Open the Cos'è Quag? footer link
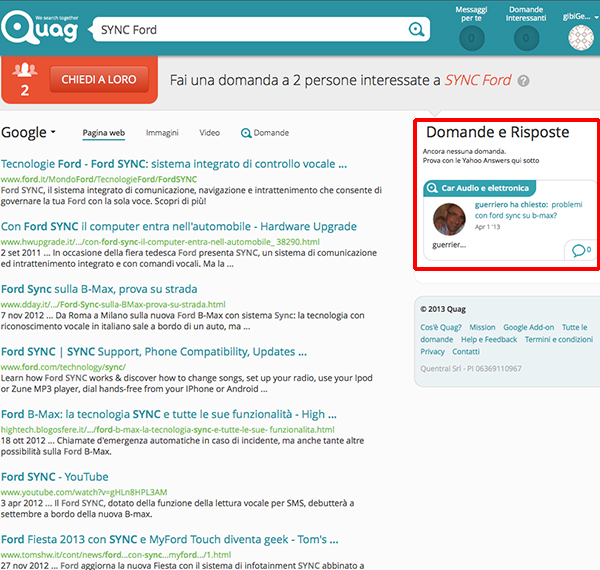Image resolution: width=600 pixels, height=570 pixels. click(x=441, y=327)
